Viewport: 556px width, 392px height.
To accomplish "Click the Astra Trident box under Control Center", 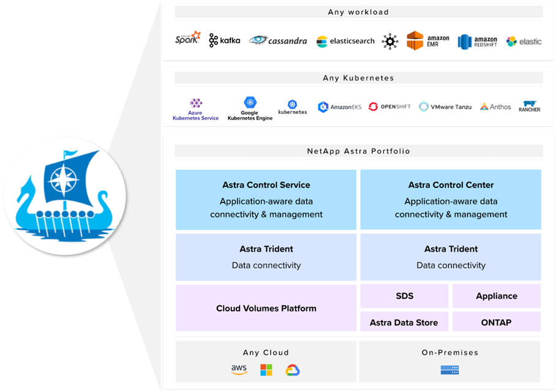I will point(451,257).
